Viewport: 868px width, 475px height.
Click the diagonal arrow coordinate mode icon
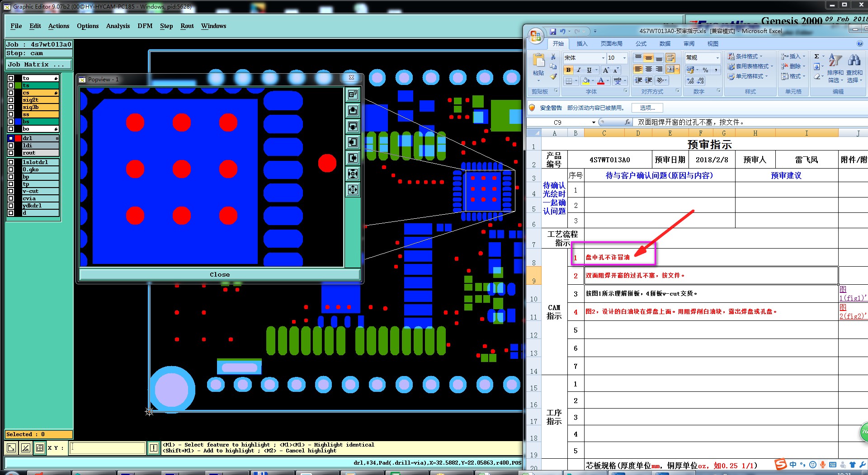pos(12,448)
